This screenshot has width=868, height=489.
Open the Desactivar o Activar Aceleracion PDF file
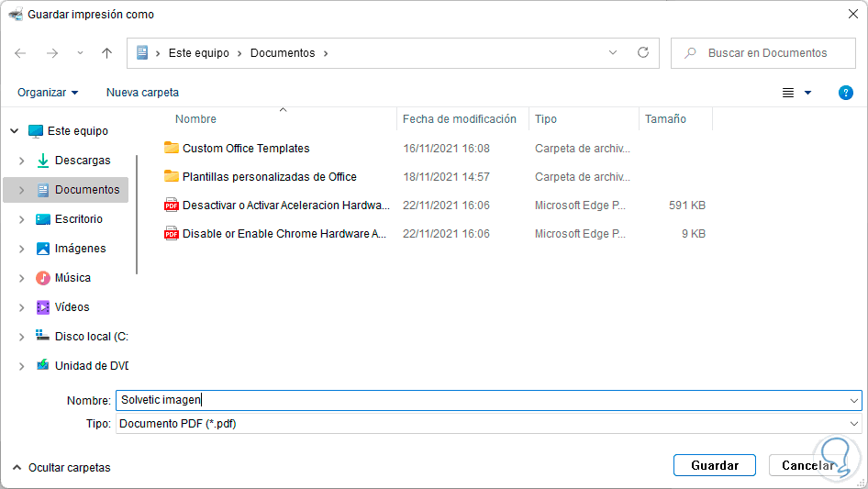[285, 206]
